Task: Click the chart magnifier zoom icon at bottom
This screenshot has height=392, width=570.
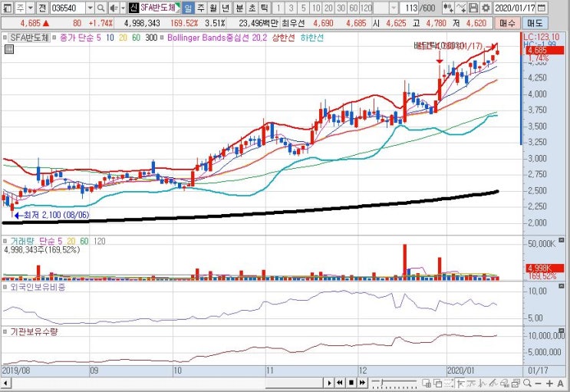Action: coord(528,383)
